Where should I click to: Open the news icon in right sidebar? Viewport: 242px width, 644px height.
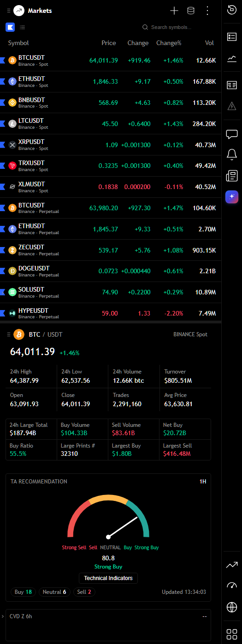tap(232, 176)
